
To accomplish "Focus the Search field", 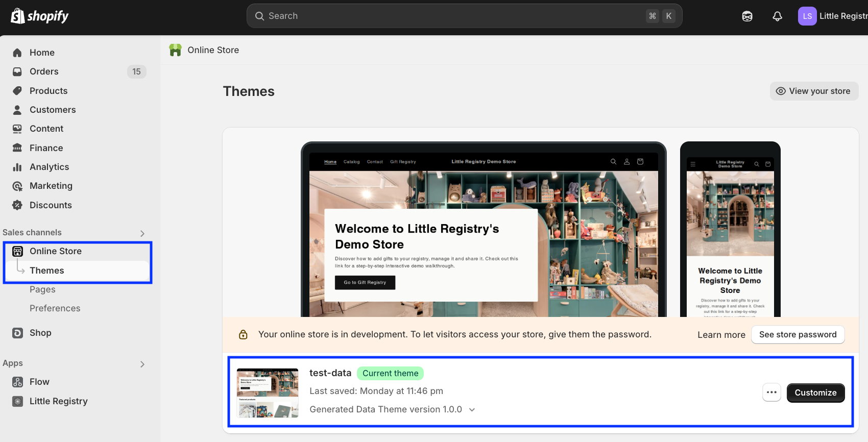I will tap(464, 16).
